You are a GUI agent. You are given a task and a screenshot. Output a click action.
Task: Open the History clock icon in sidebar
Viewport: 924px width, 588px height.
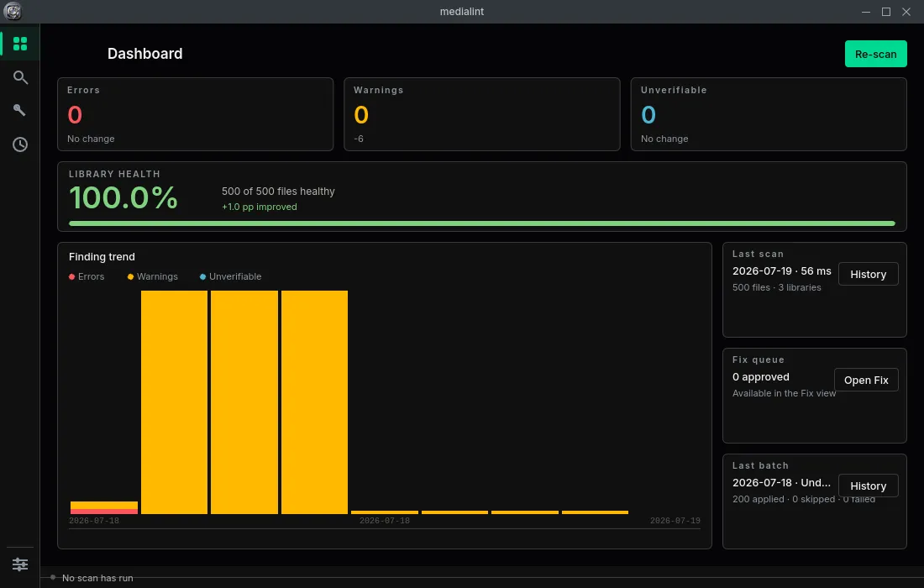(x=20, y=144)
